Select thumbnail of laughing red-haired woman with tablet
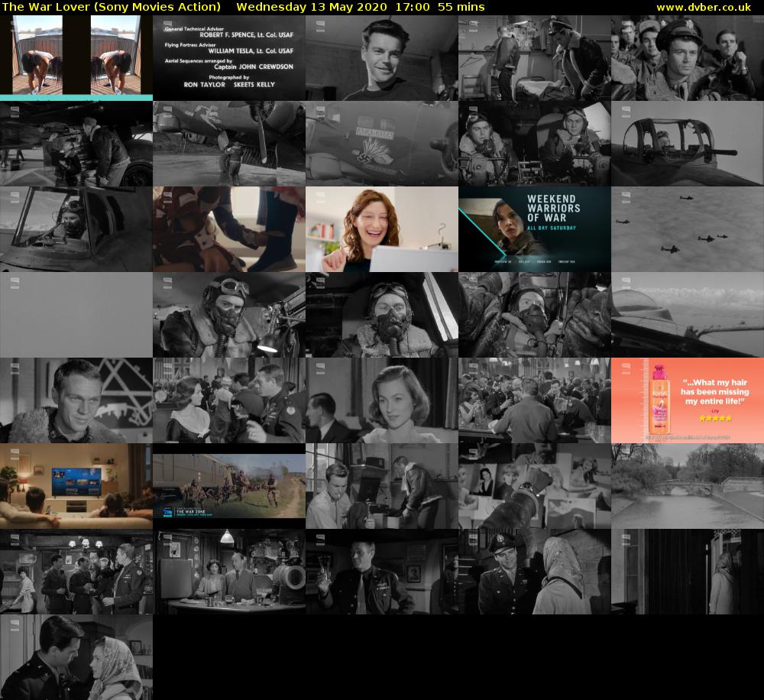Screen dimensions: 764x700 tap(382, 229)
